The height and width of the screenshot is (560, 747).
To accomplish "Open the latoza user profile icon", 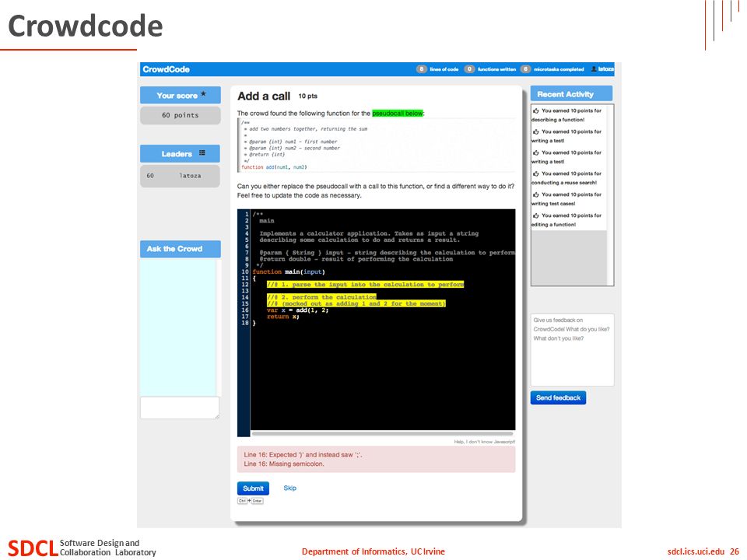I will coord(594,69).
